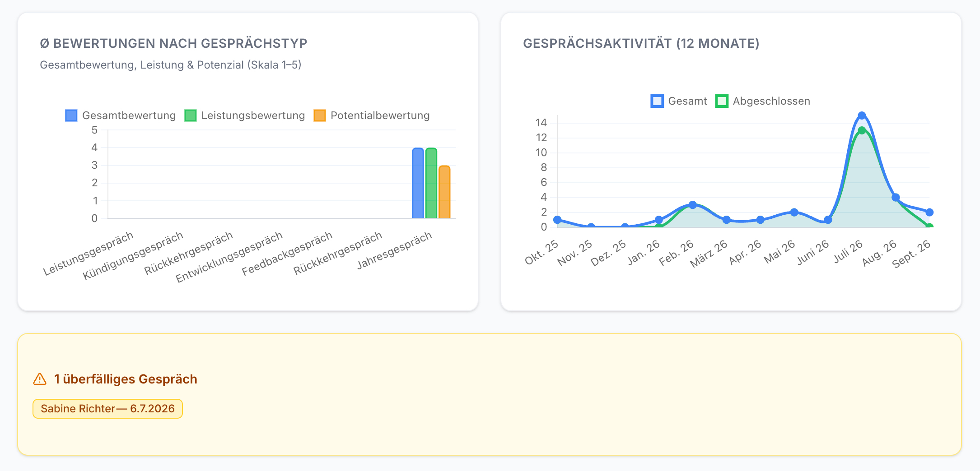Select the Feb. 26 data point
This screenshot has width=980, height=471.
692,205
